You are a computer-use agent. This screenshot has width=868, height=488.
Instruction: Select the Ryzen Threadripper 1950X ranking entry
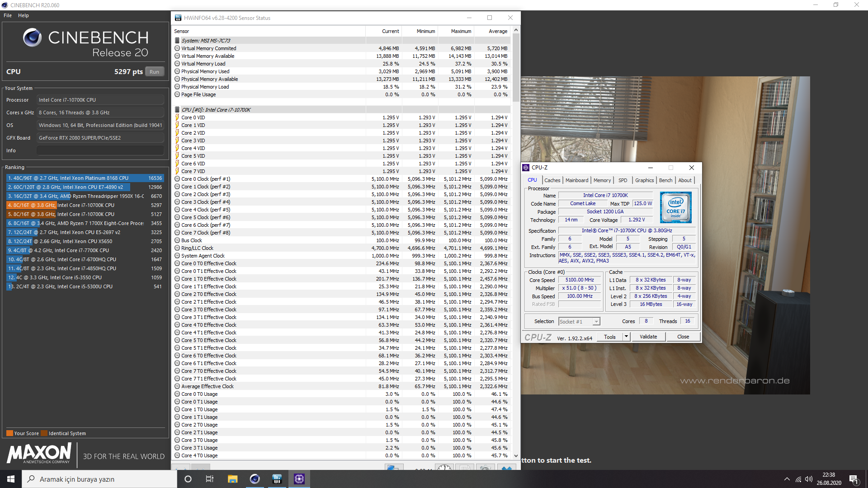pyautogui.click(x=85, y=196)
